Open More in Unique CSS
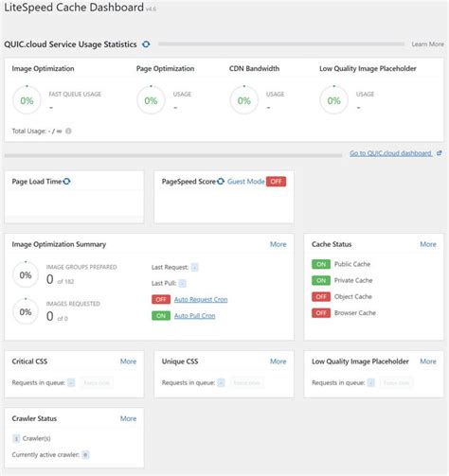449x476 pixels. point(278,361)
